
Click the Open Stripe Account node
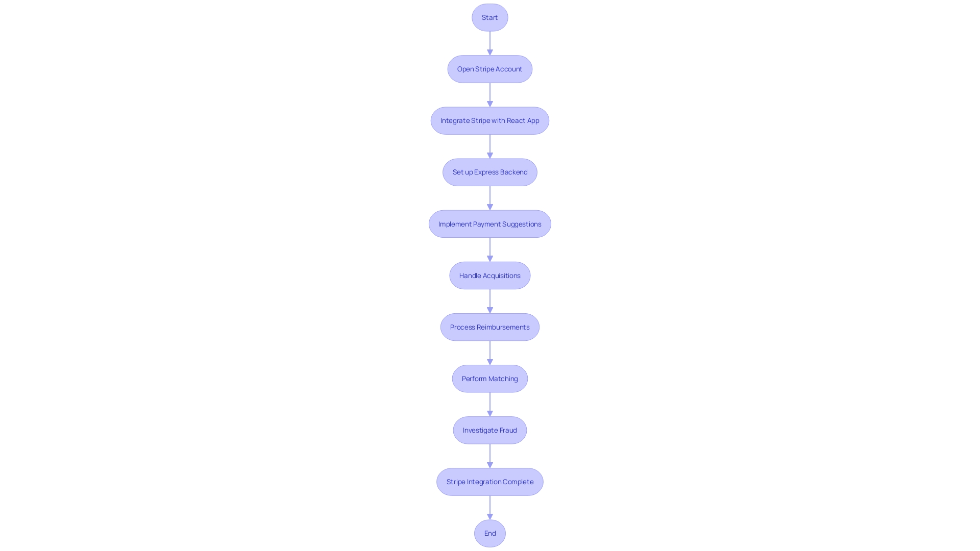(x=489, y=69)
